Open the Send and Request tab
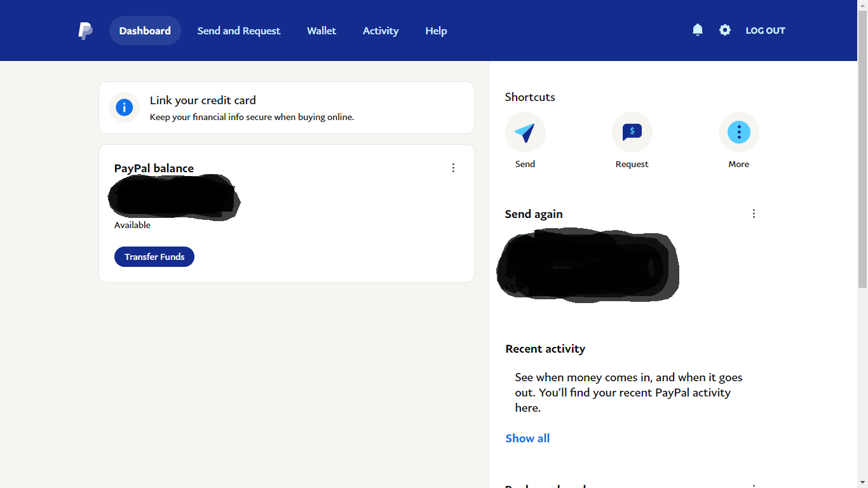This screenshot has width=868, height=488. (x=239, y=30)
